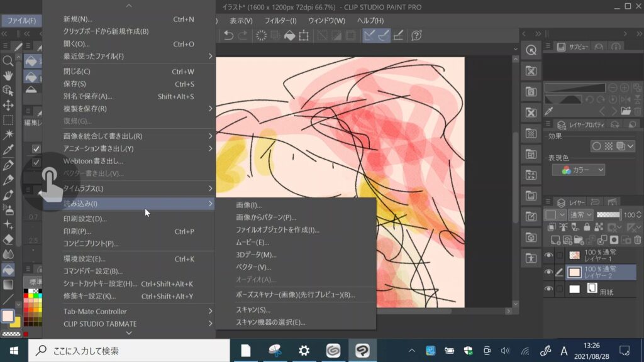644x362 pixels.
Task: Click the Undo arrow in command bar
Action: click(x=228, y=36)
